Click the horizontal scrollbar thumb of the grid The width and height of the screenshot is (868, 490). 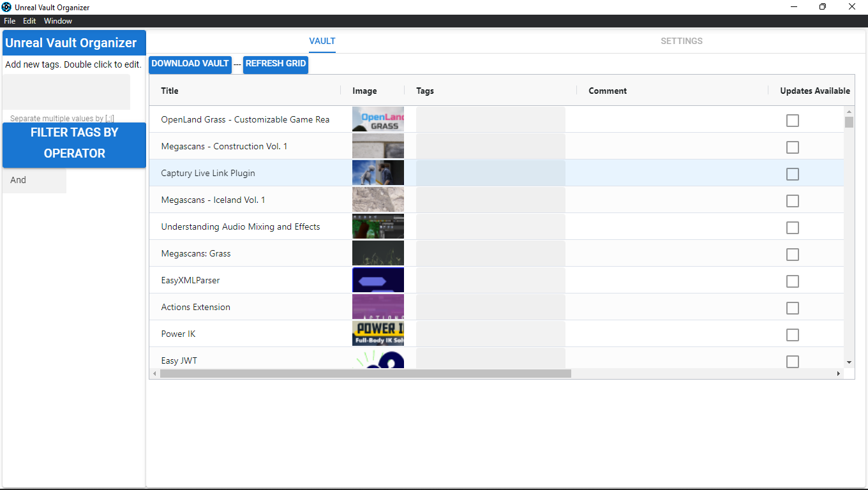pos(366,373)
